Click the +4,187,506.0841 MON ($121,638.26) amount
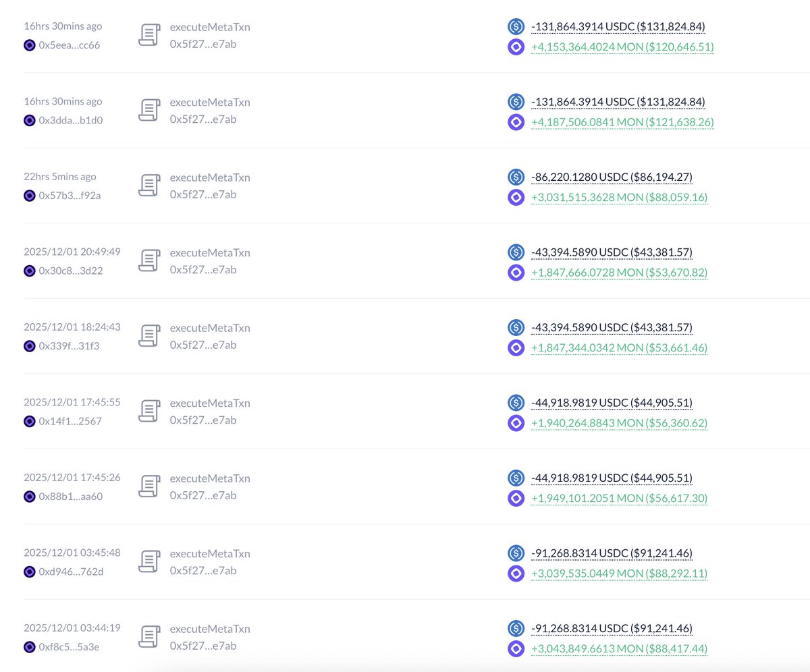 [622, 123]
